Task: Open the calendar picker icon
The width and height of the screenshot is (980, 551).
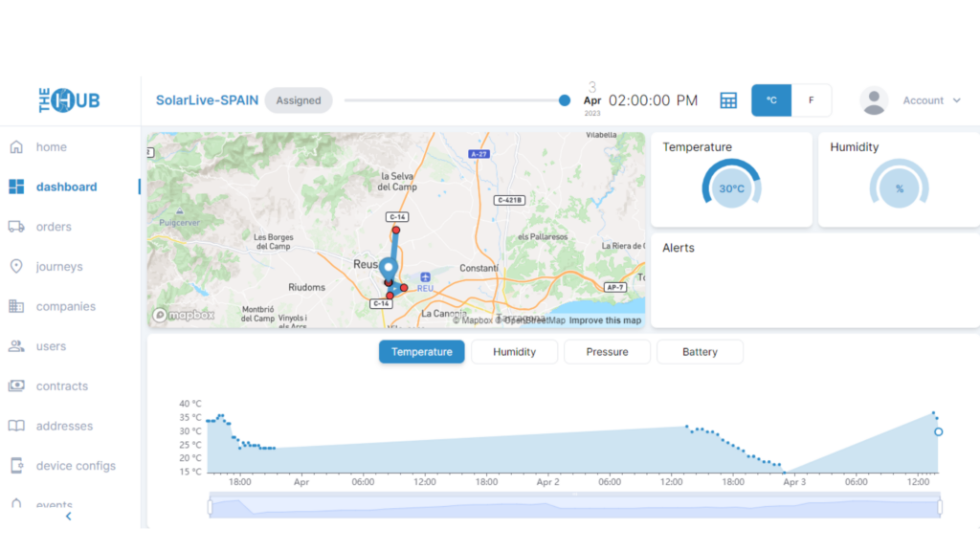Action: 728,99
